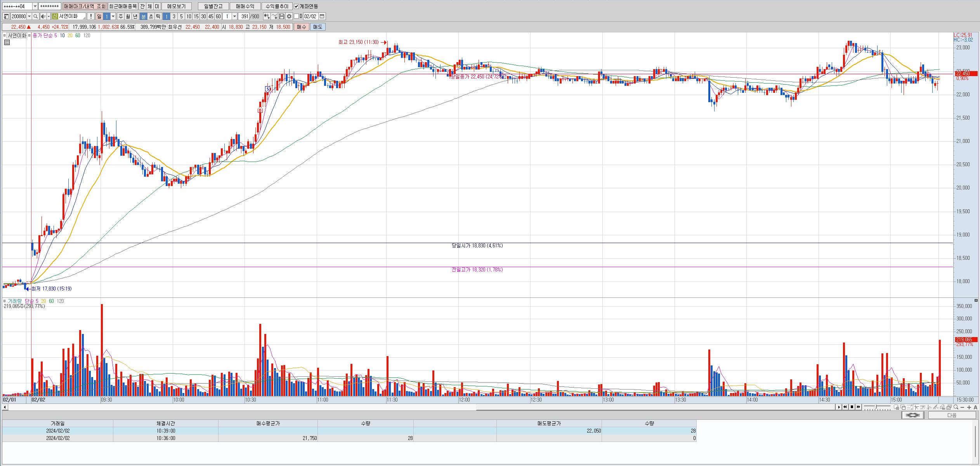The image size is (980, 466).
Task: Click the stop playback button
Action: click(852, 407)
